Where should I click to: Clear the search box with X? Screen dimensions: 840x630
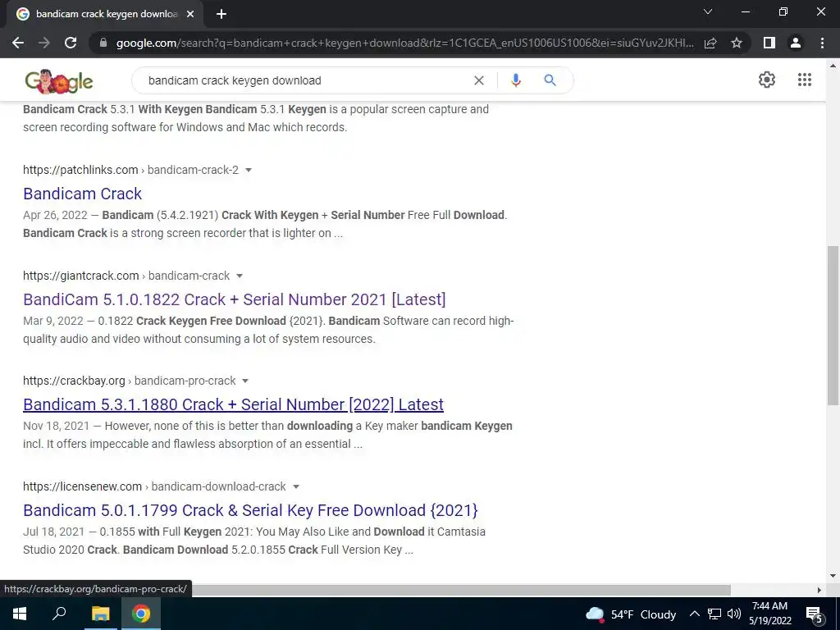coord(479,80)
